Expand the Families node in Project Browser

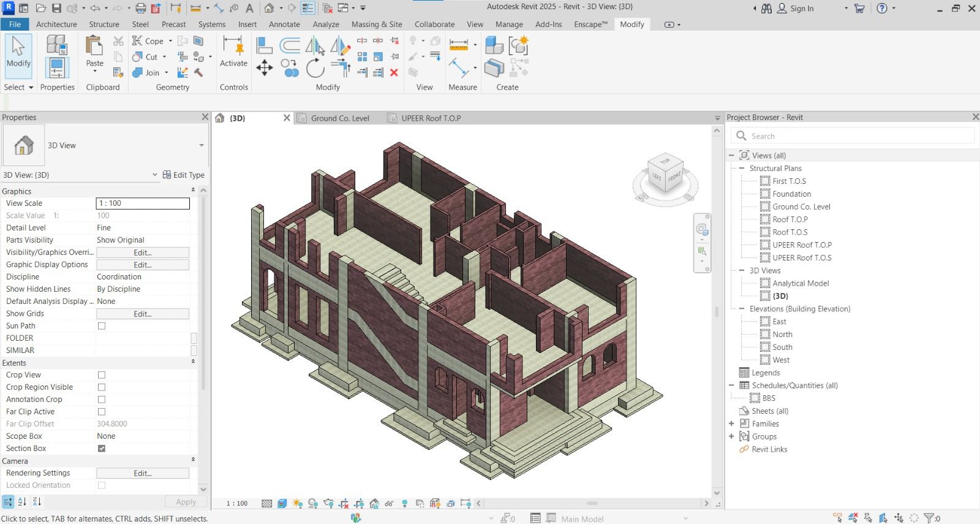coord(731,423)
